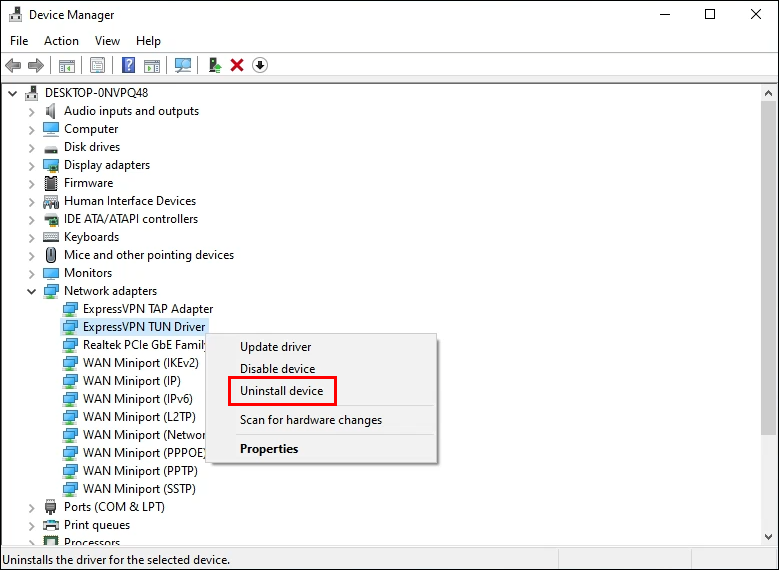Maximize the Device Manager window
Image resolution: width=779 pixels, height=570 pixels.
710,14
